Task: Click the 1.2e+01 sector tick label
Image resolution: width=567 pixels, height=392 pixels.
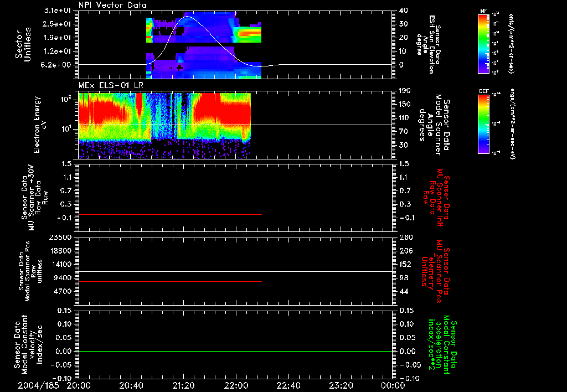Action: pos(58,51)
